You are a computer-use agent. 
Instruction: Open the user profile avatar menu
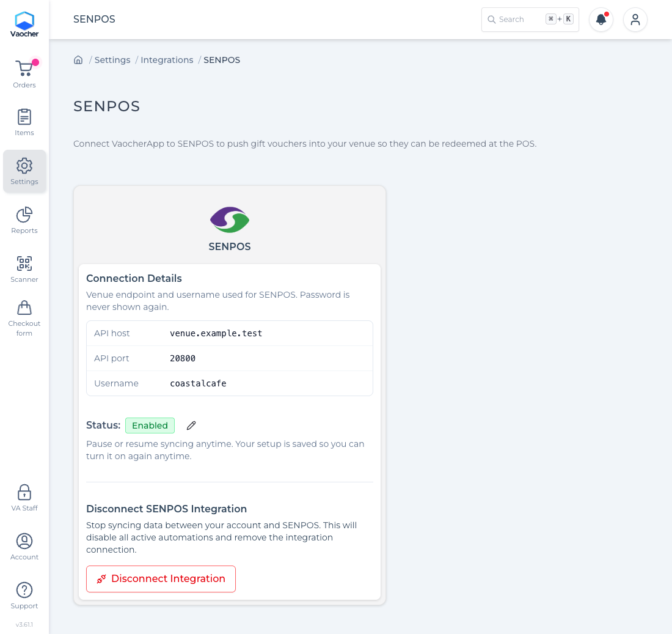(x=635, y=20)
